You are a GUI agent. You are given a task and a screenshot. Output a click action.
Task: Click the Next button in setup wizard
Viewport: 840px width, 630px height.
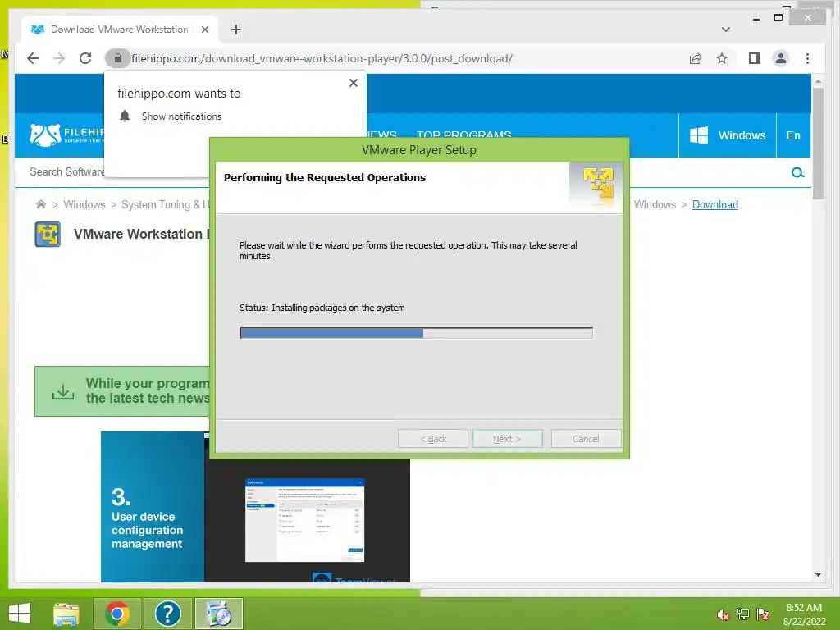[x=507, y=439]
